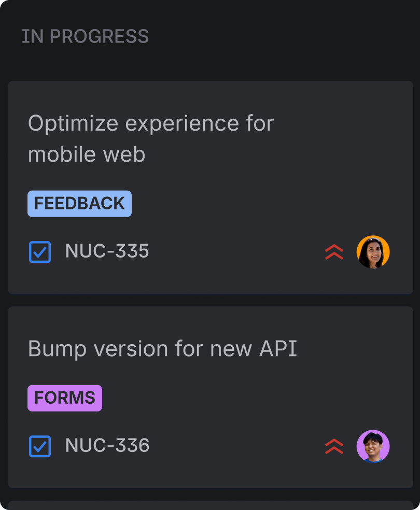Screen dimensions: 420x510
Task: Open the NUC-335 issue key link
Action: tap(107, 251)
